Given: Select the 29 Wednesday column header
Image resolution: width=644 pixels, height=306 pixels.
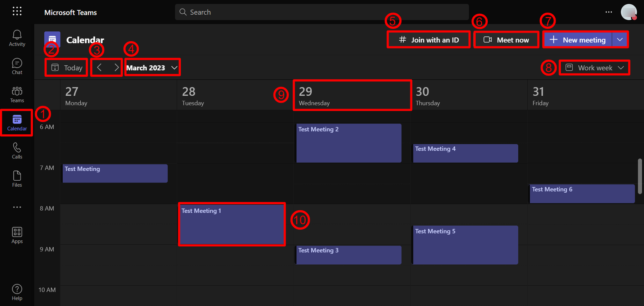Looking at the screenshot, I should [352, 95].
